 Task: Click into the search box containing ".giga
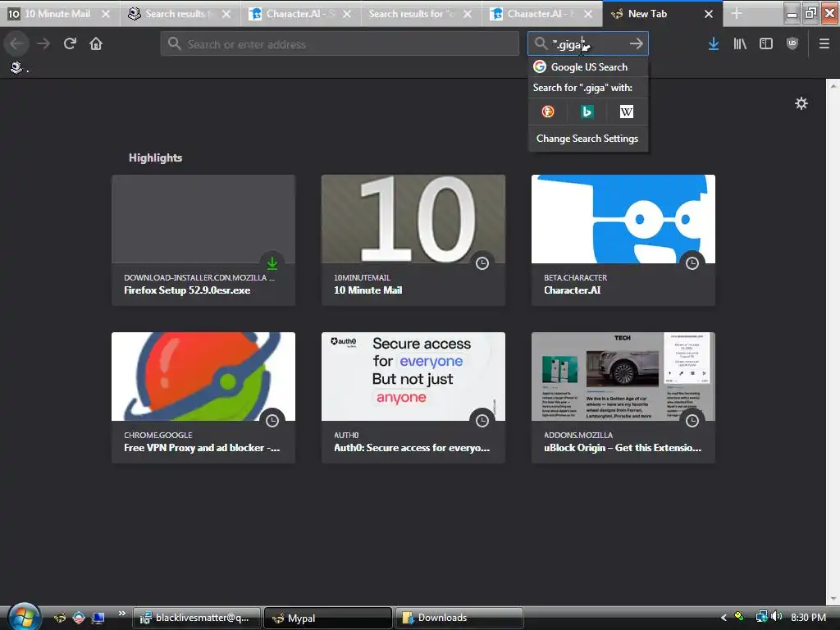587,43
